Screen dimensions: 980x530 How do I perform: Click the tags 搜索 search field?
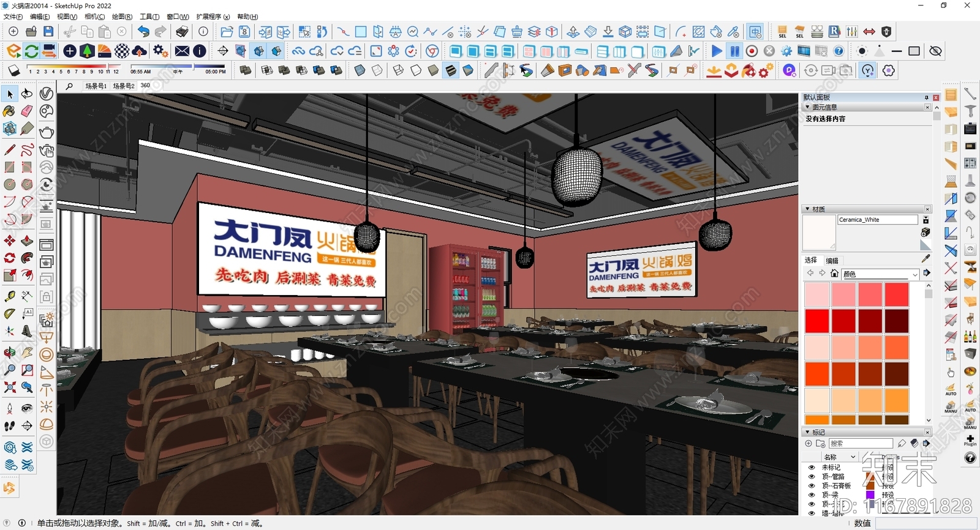tap(860, 443)
